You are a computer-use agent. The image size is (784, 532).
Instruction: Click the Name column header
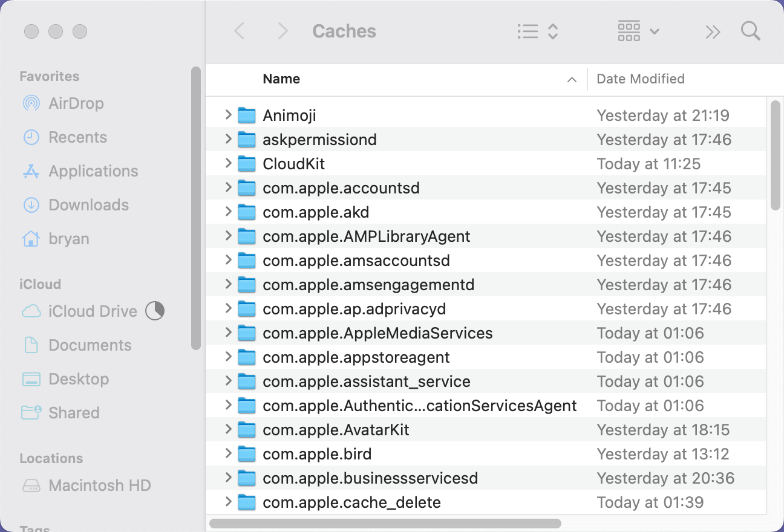coord(281,79)
